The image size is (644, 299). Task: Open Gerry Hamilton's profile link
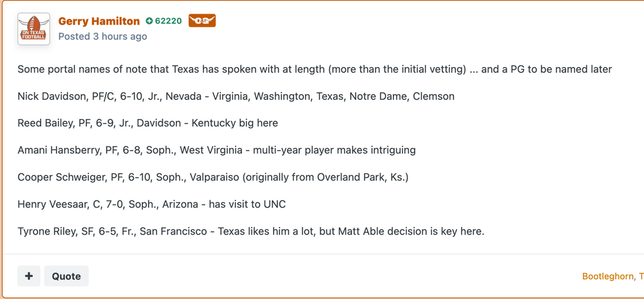pos(99,21)
